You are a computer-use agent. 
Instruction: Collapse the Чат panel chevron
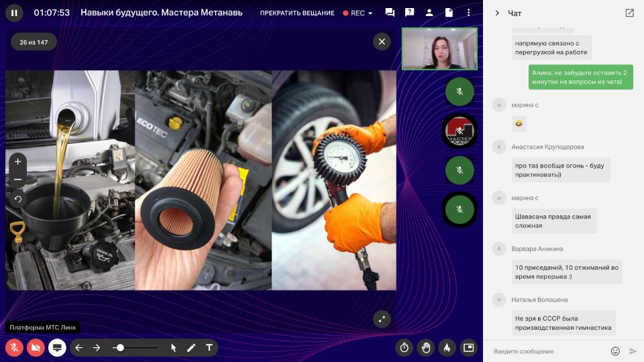497,13
